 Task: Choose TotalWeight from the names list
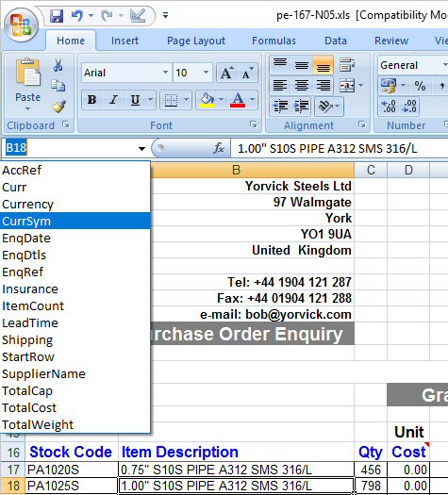click(x=75, y=424)
